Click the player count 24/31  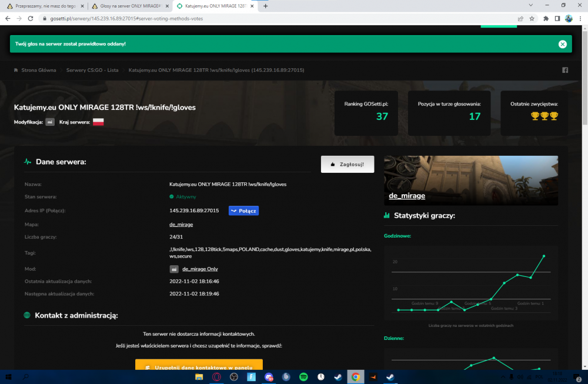pyautogui.click(x=176, y=237)
